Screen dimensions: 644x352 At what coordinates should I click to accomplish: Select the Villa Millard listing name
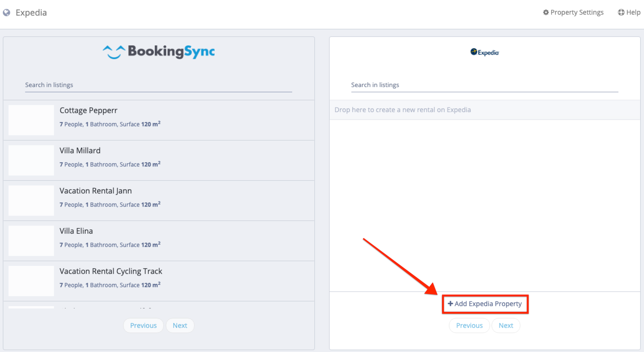(x=80, y=150)
